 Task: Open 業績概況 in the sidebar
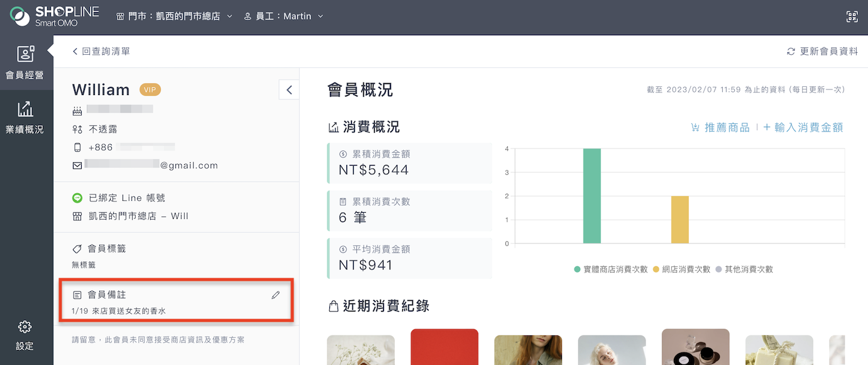25,117
